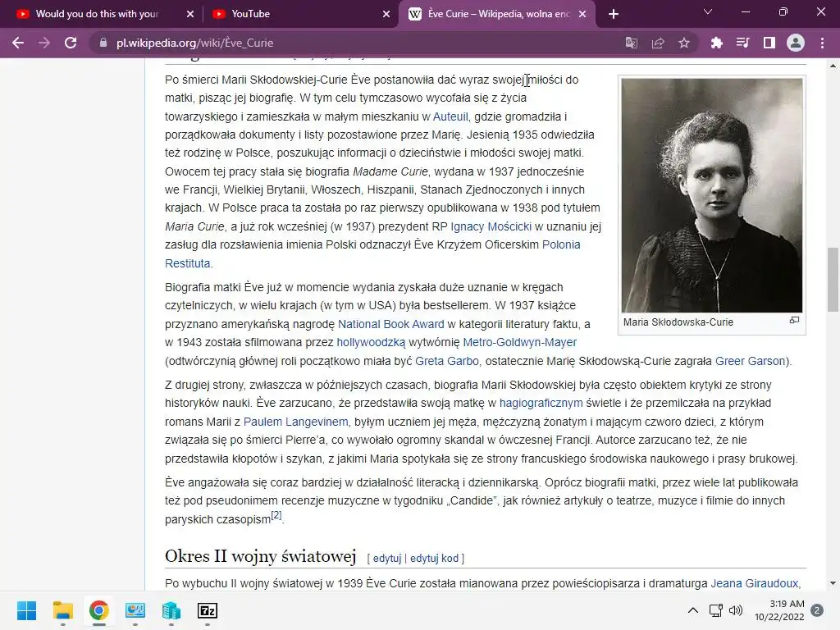Bookmark the page with the star icon
The height and width of the screenshot is (630, 840).
[684, 43]
